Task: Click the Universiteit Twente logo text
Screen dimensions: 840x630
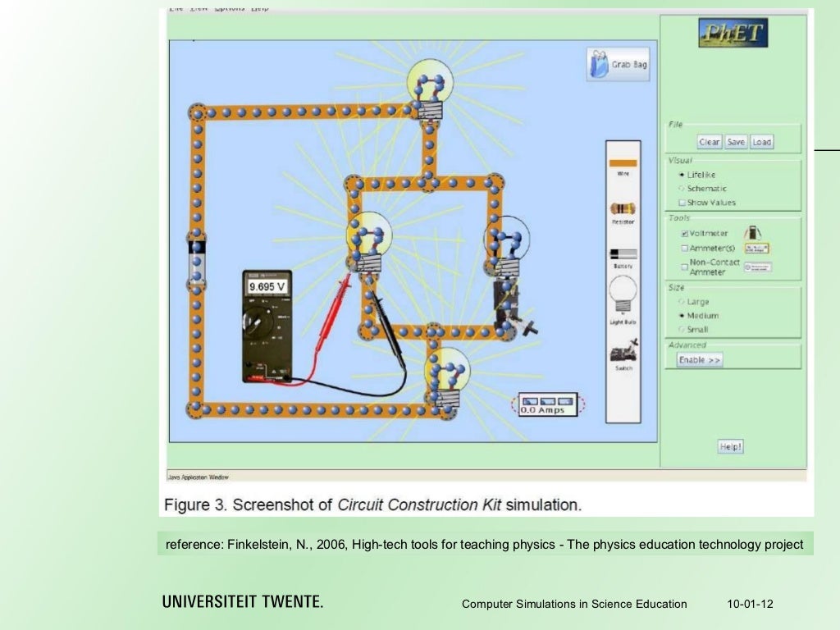Action: pyautogui.click(x=243, y=601)
